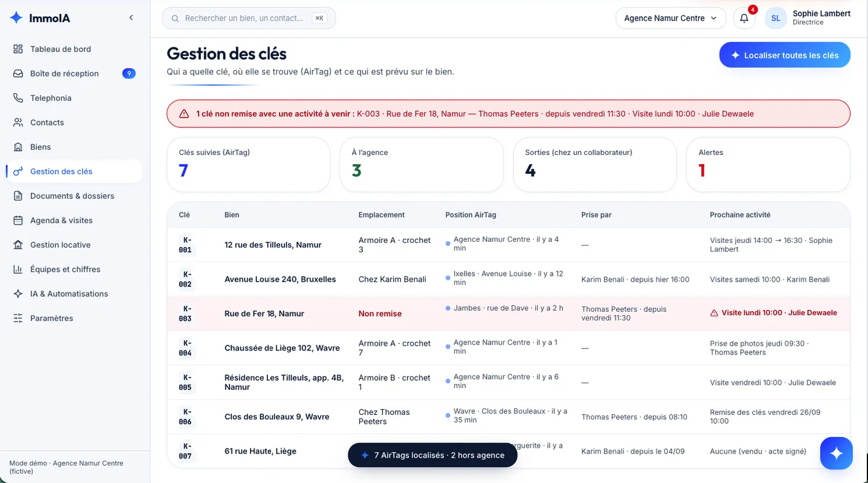Image resolution: width=868 pixels, height=483 pixels.
Task: Click the Boîte de réception inbox icon
Action: (19, 73)
